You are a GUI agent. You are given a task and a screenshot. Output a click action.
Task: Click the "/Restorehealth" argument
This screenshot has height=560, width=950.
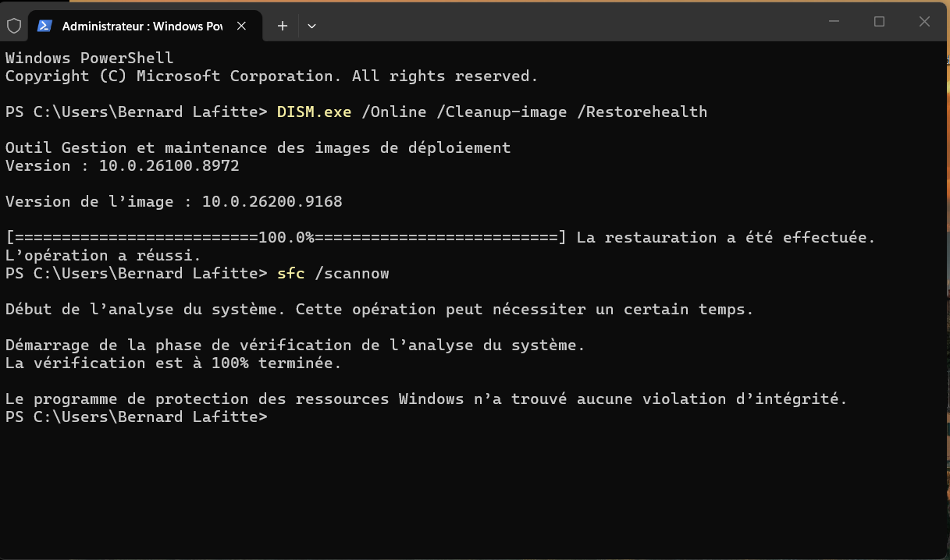(642, 112)
